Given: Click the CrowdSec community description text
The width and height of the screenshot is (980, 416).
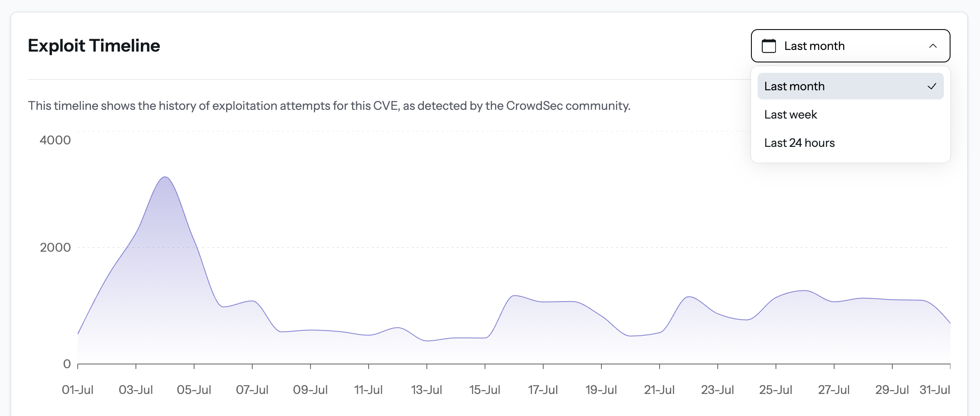Looking at the screenshot, I should [x=329, y=106].
